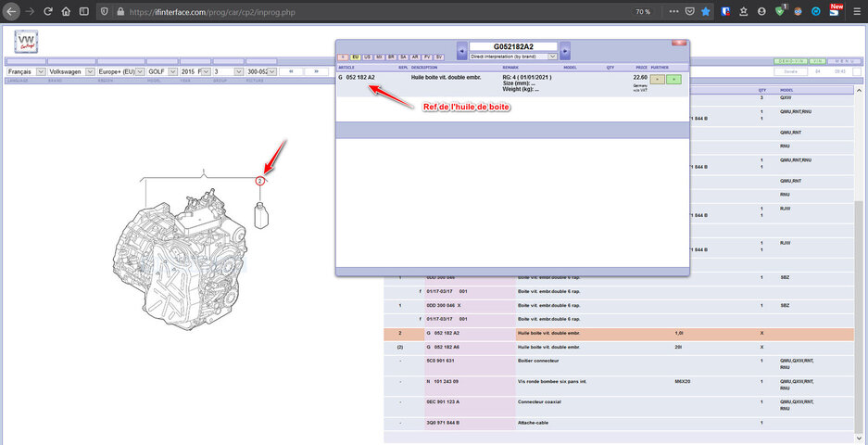Image resolution: width=868 pixels, height=445 pixels.
Task: Open the extension with New badge
Action: click(835, 10)
